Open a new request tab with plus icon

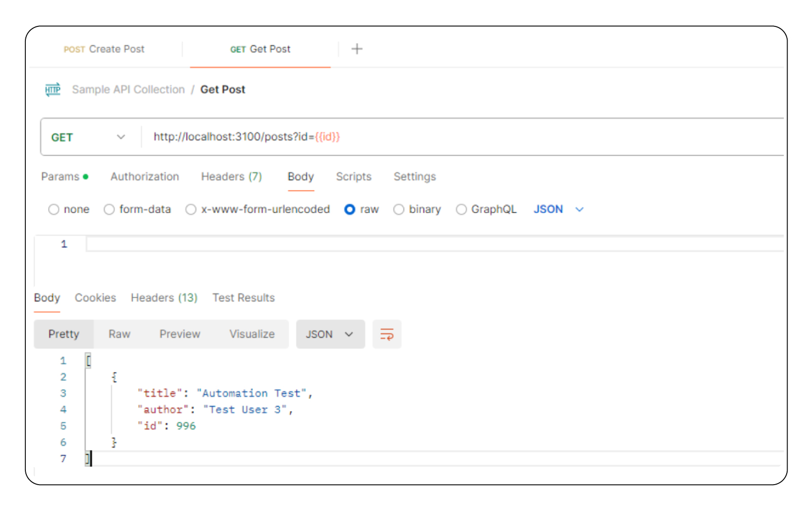(x=357, y=49)
